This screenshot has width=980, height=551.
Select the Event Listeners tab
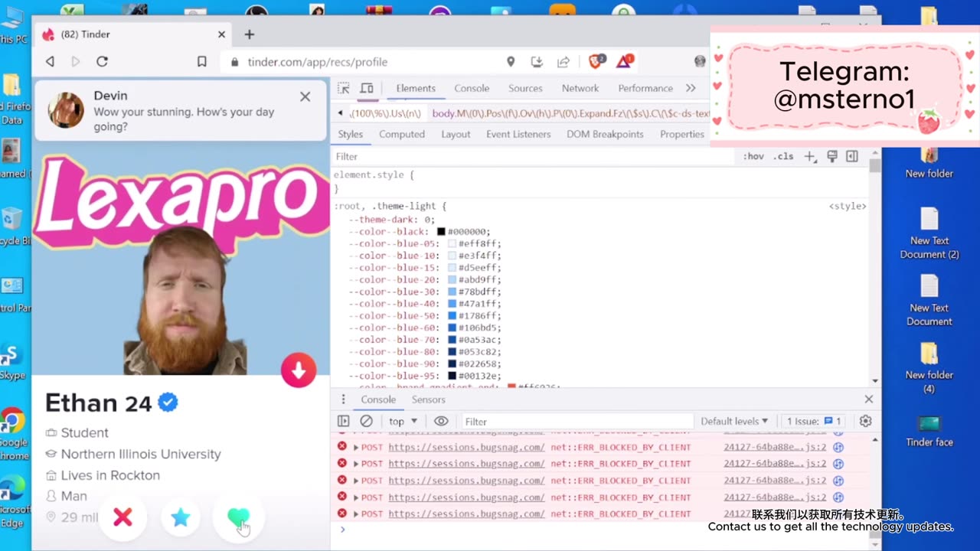pyautogui.click(x=518, y=134)
